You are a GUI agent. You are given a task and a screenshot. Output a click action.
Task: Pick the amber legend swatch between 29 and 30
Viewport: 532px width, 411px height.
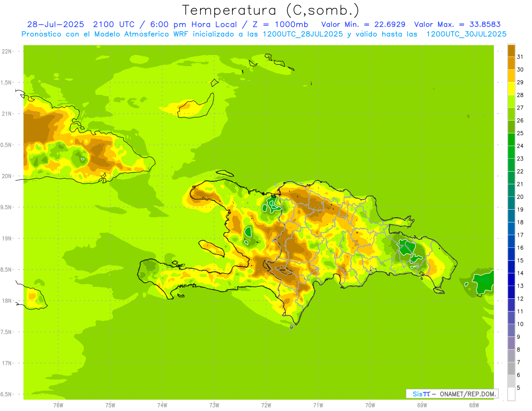click(x=511, y=76)
